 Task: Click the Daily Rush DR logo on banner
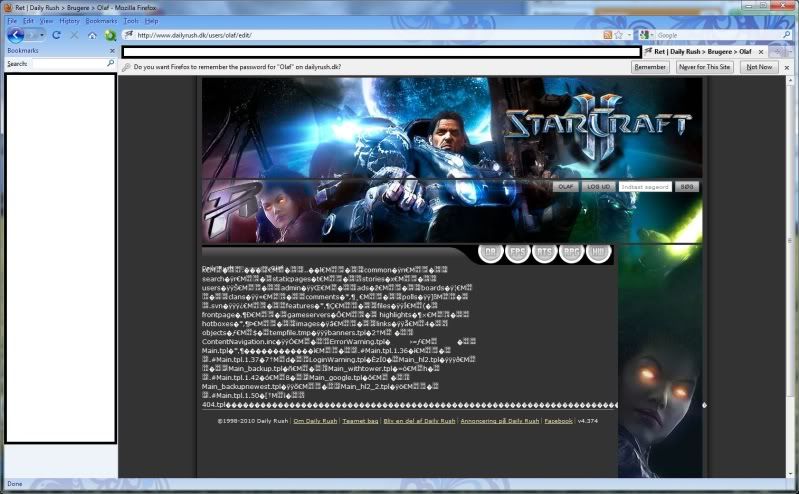coord(230,209)
